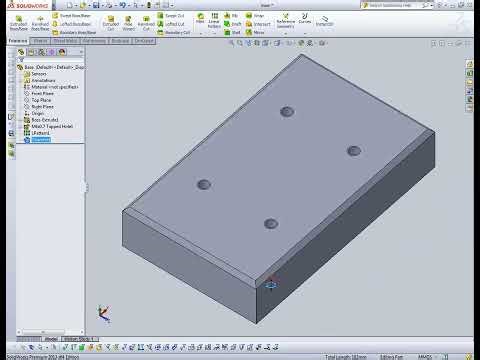480x360 pixels.
Task: Select Right Plane in the tree
Action: [39, 107]
